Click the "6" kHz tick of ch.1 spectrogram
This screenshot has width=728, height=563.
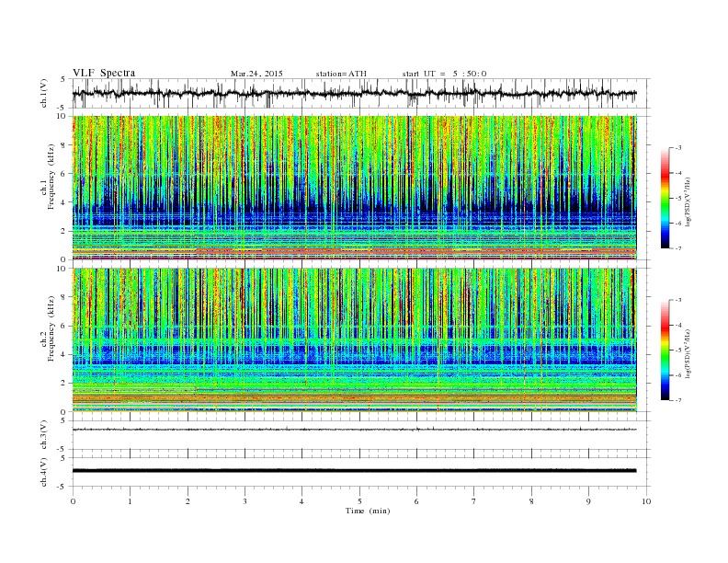coord(64,174)
